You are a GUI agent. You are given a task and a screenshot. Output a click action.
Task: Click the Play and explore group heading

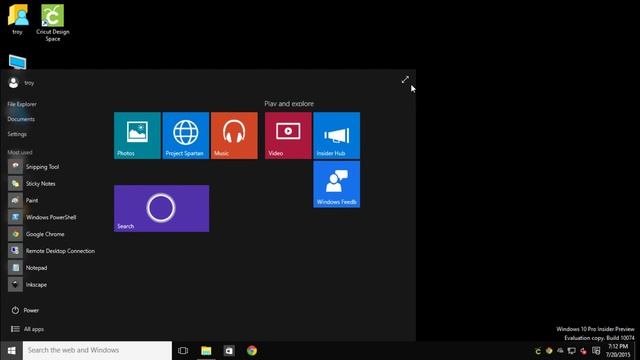[289, 104]
